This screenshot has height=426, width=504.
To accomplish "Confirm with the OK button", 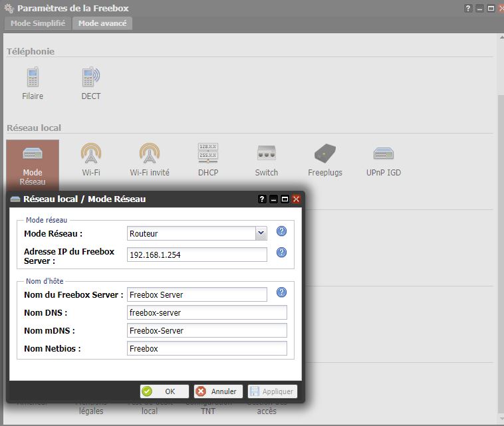I will [x=164, y=391].
